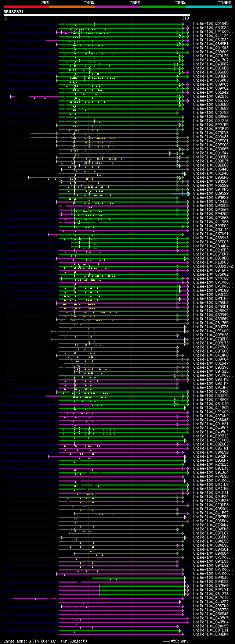235x644 pixels.
Task: Select the UniRef100_C6TK91 row label
Action: click(x=211, y=234)
